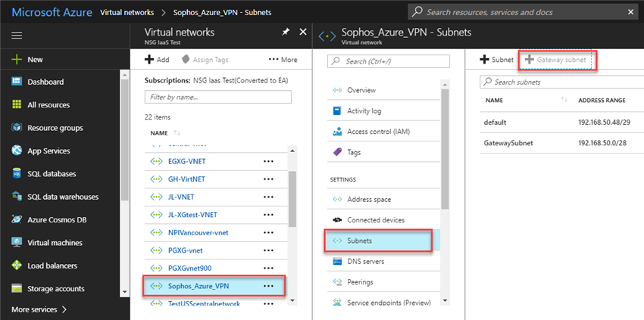Screen dimensions: 644x320
Task: Open the Service endpoints (Preview) item
Action: [384, 303]
